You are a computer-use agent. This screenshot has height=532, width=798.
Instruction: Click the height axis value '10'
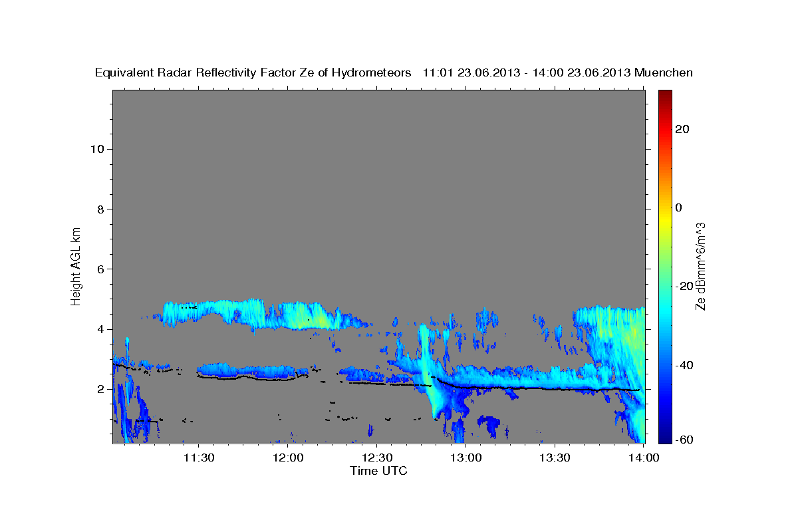(x=97, y=149)
